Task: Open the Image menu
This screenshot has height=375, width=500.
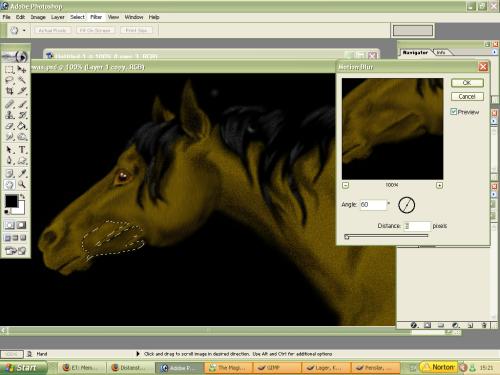Action: 38,17
